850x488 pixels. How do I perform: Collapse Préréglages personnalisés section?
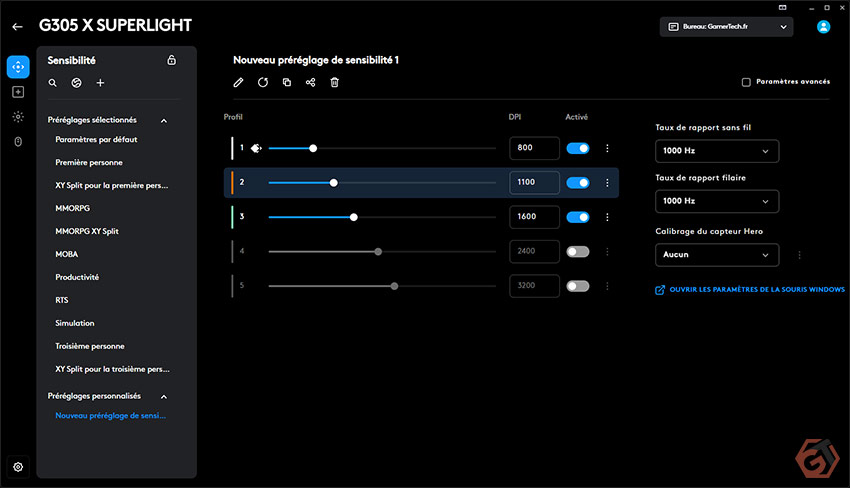coord(164,396)
